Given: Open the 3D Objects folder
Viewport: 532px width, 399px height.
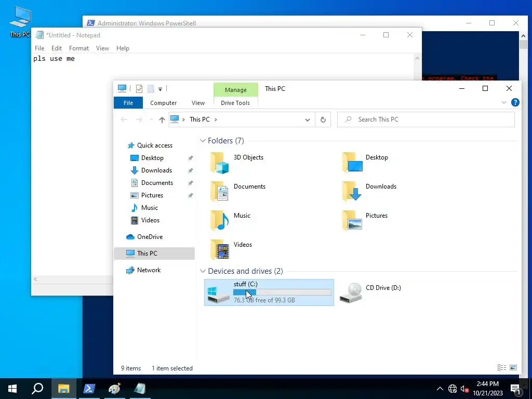Looking at the screenshot, I should 237,162.
